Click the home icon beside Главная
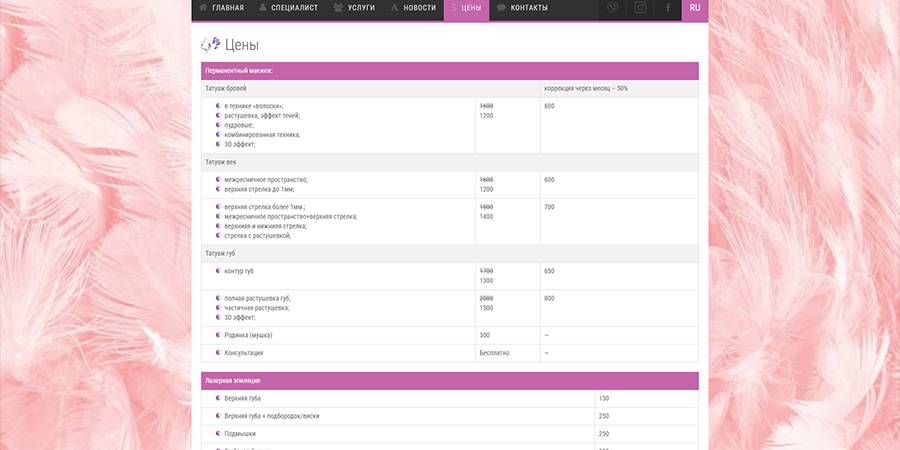 tap(203, 8)
